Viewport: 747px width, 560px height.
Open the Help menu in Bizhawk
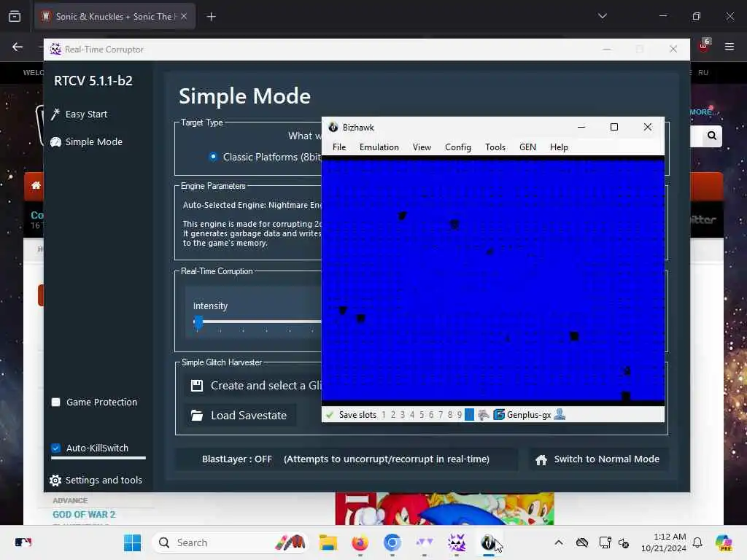click(x=559, y=147)
